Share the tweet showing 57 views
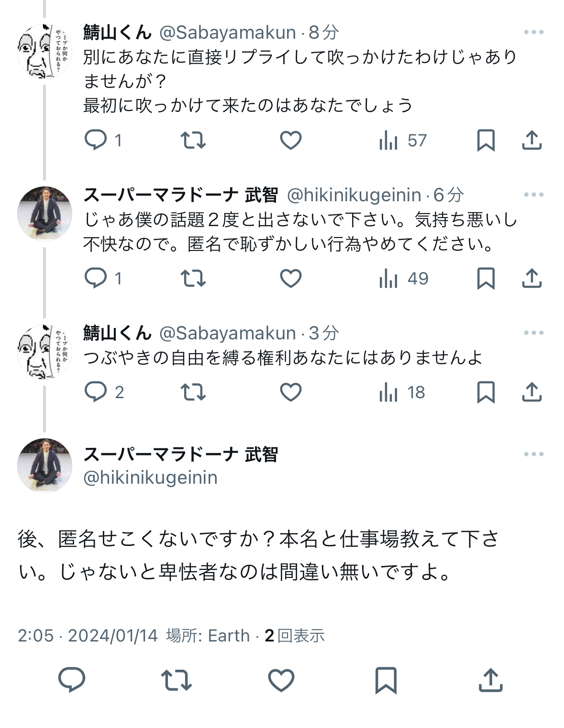Screen dimensions: 564x728 (x=531, y=140)
